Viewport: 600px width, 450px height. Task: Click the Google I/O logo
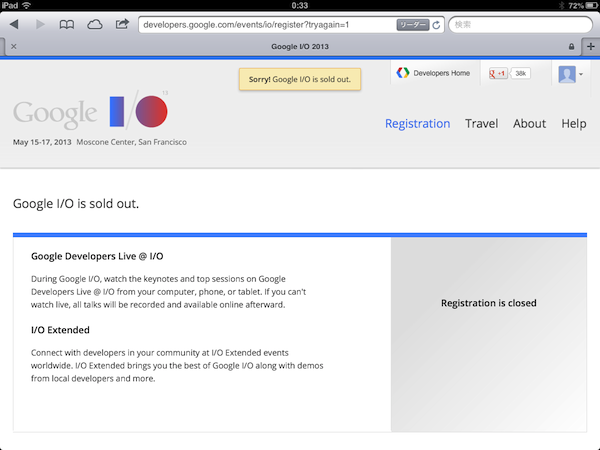91,111
